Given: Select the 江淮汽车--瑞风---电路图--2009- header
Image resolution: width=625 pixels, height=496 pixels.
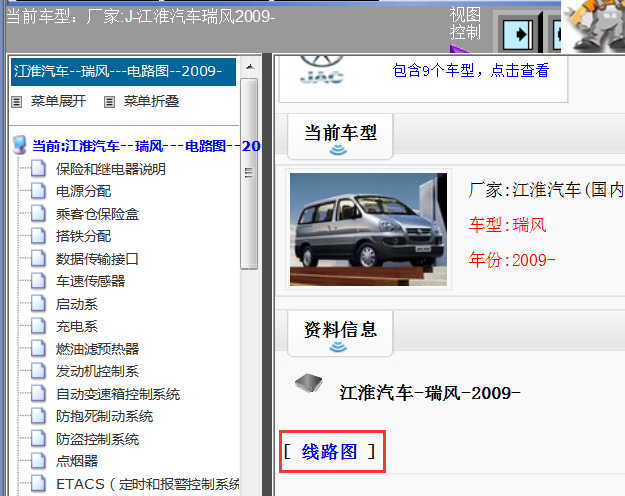Looking at the screenshot, I should (123, 72).
